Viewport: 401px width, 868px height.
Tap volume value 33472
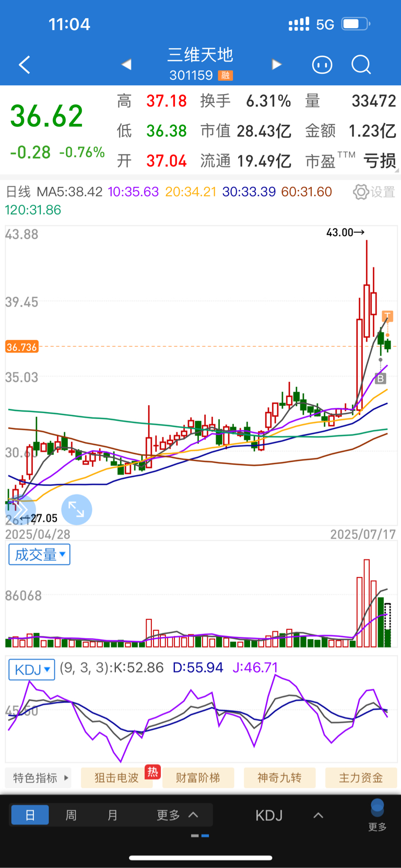tap(374, 101)
